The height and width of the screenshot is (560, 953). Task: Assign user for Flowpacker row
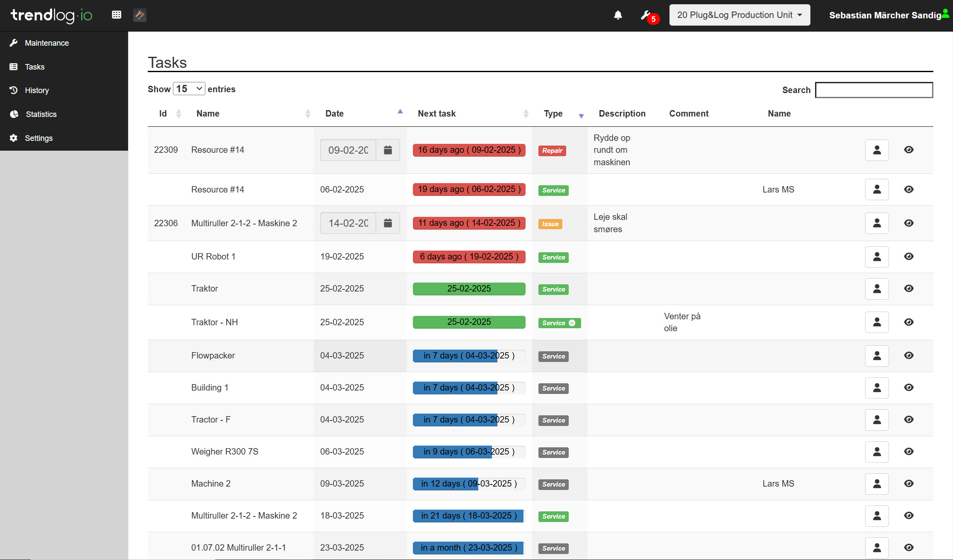click(x=877, y=356)
